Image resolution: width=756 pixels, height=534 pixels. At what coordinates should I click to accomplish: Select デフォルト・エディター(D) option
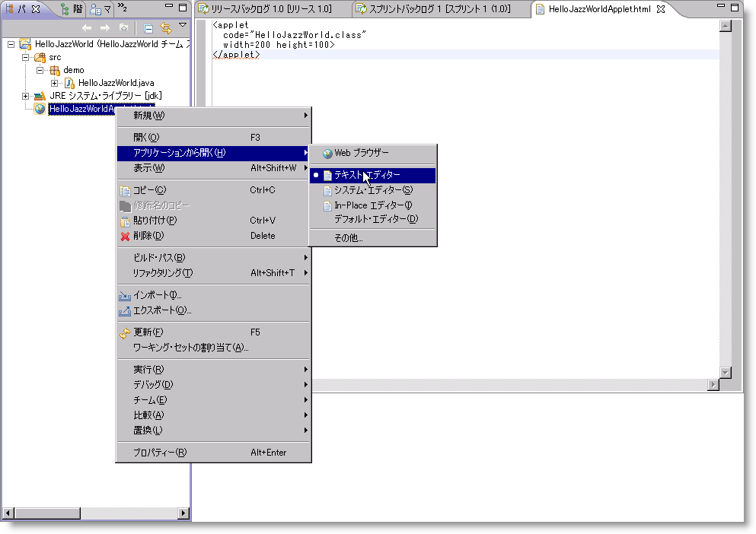[x=373, y=219]
